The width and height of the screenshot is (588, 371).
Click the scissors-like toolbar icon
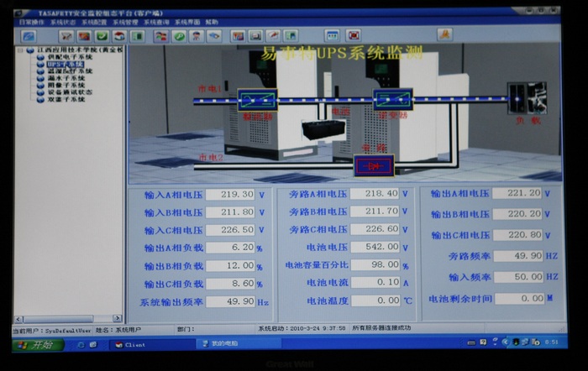coord(66,36)
